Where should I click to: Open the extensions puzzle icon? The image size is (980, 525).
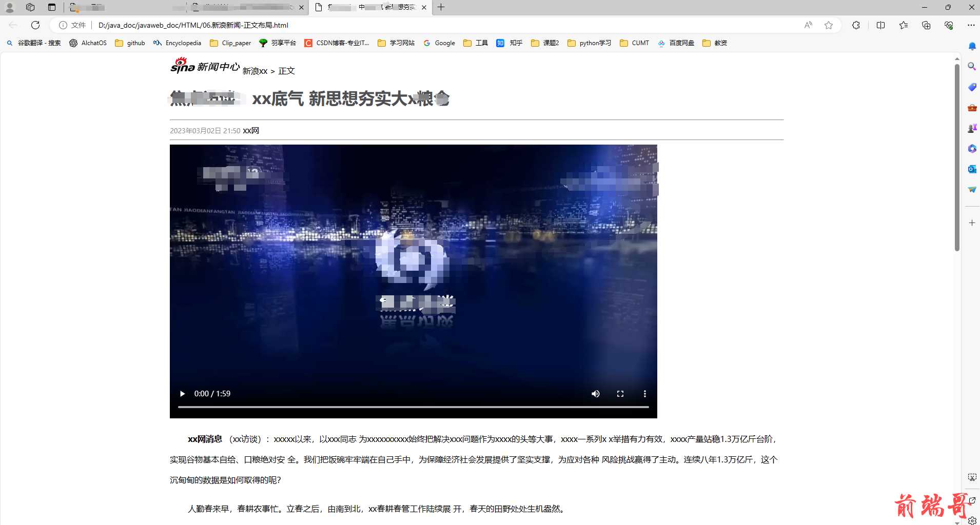coord(856,25)
